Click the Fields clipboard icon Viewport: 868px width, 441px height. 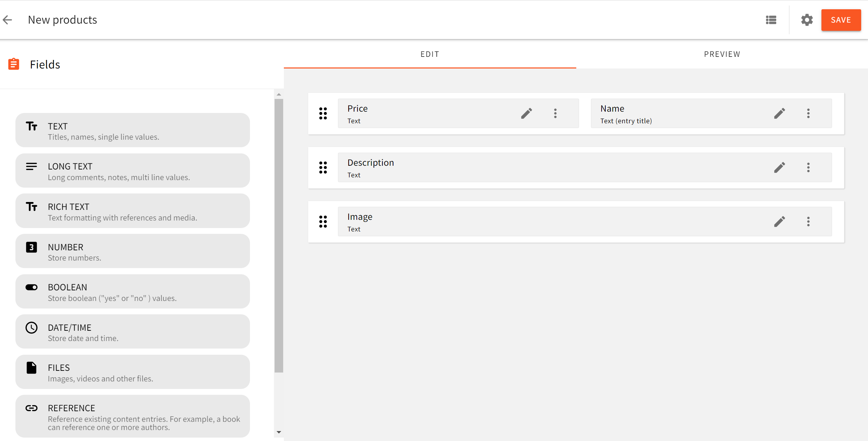click(14, 64)
